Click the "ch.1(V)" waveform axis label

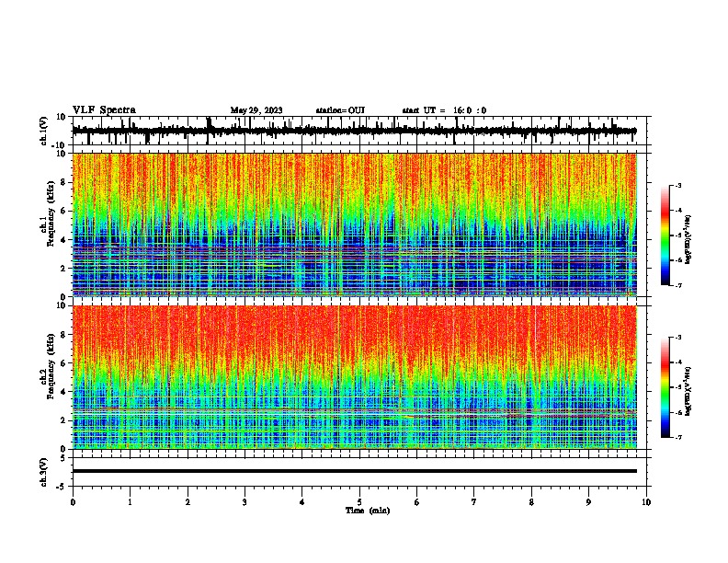click(x=44, y=131)
